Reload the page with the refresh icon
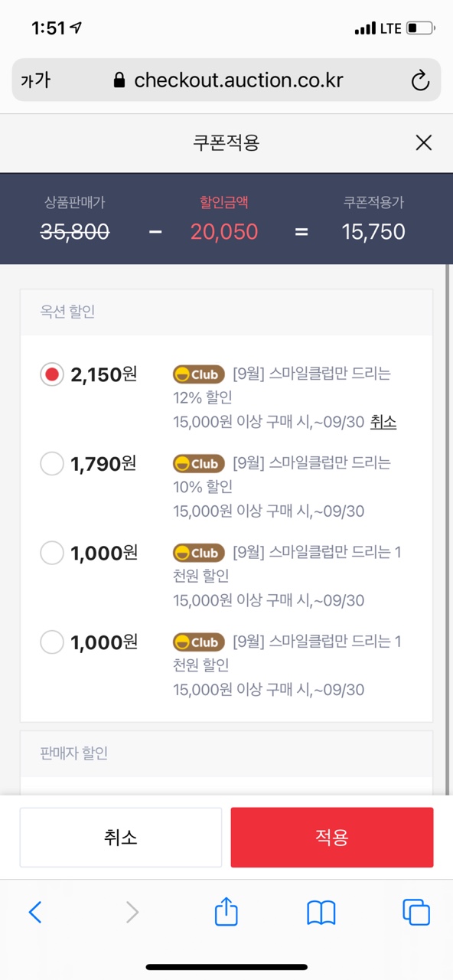This screenshot has height=980, width=453. tap(420, 80)
